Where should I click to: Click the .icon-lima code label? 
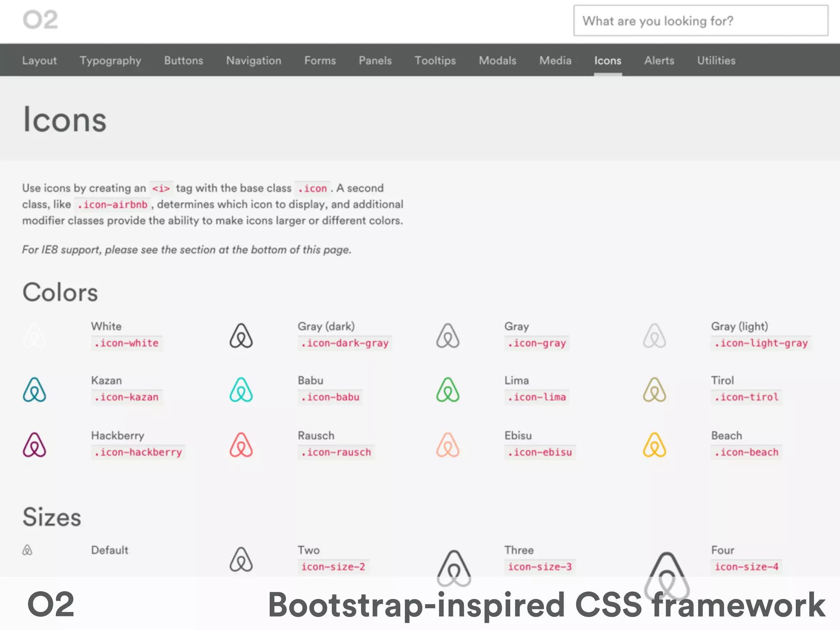(x=536, y=397)
